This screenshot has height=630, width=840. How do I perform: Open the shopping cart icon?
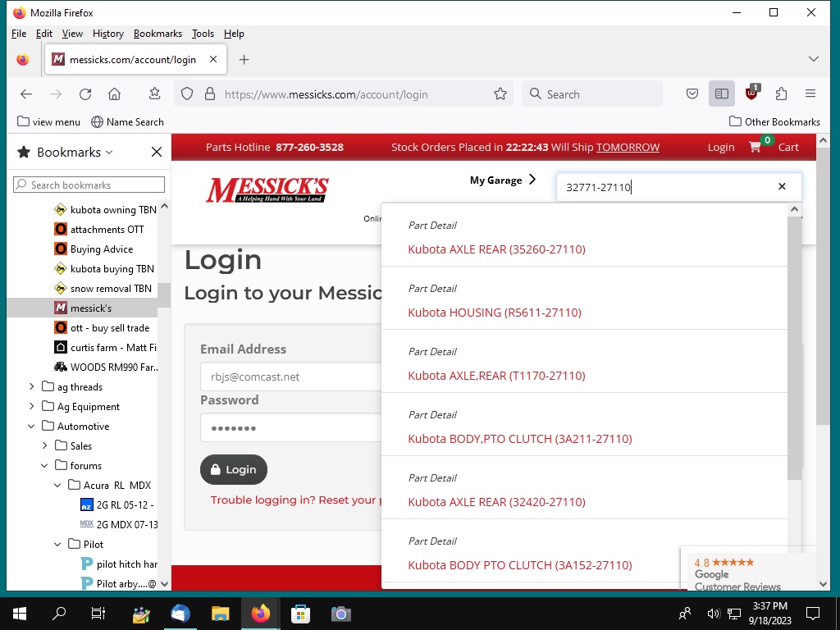[x=756, y=147]
